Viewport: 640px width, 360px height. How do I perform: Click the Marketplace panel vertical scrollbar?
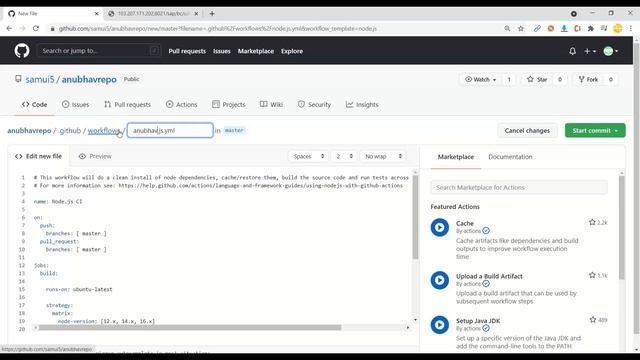point(622,227)
